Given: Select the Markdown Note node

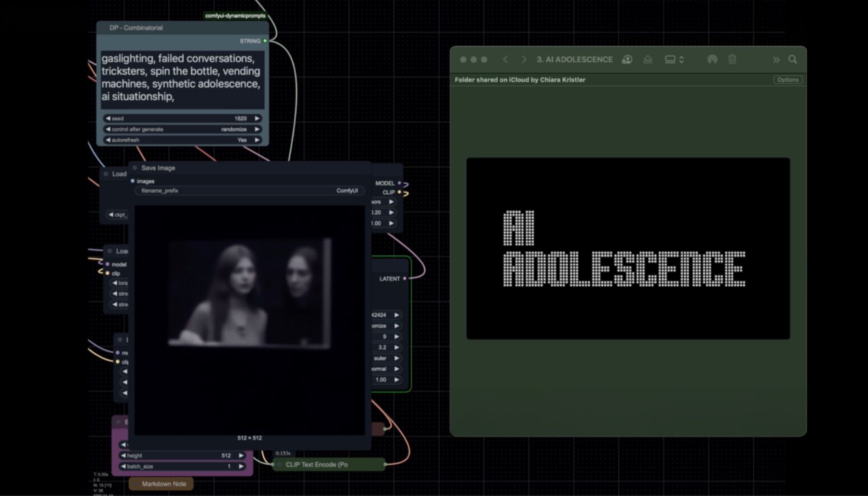Looking at the screenshot, I should click(x=161, y=483).
